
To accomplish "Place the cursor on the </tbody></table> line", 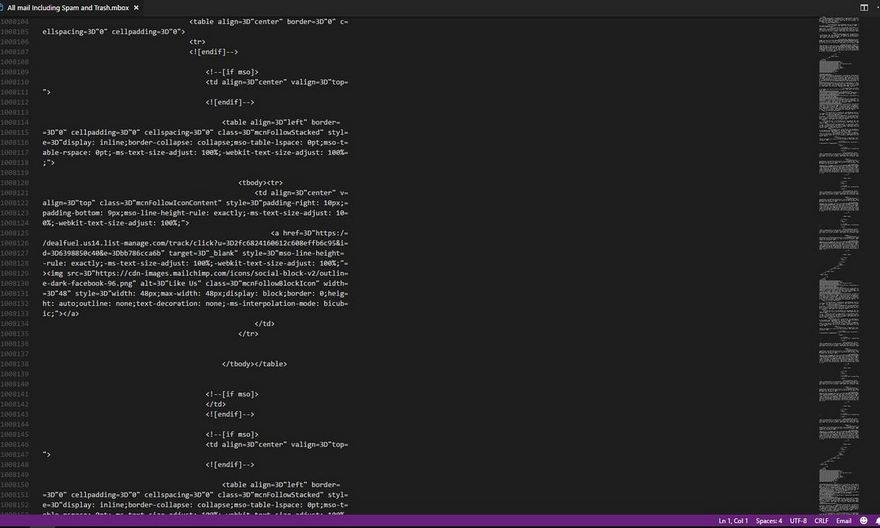I will click(254, 363).
